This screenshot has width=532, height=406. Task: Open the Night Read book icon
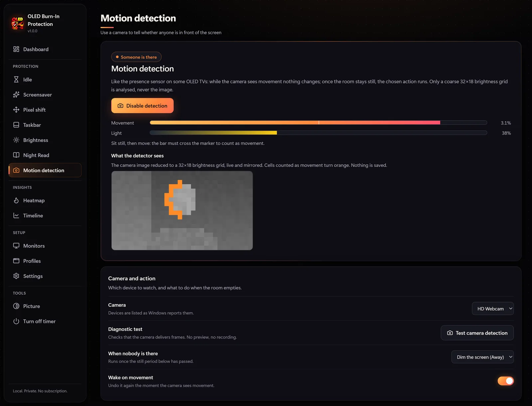tap(16, 155)
